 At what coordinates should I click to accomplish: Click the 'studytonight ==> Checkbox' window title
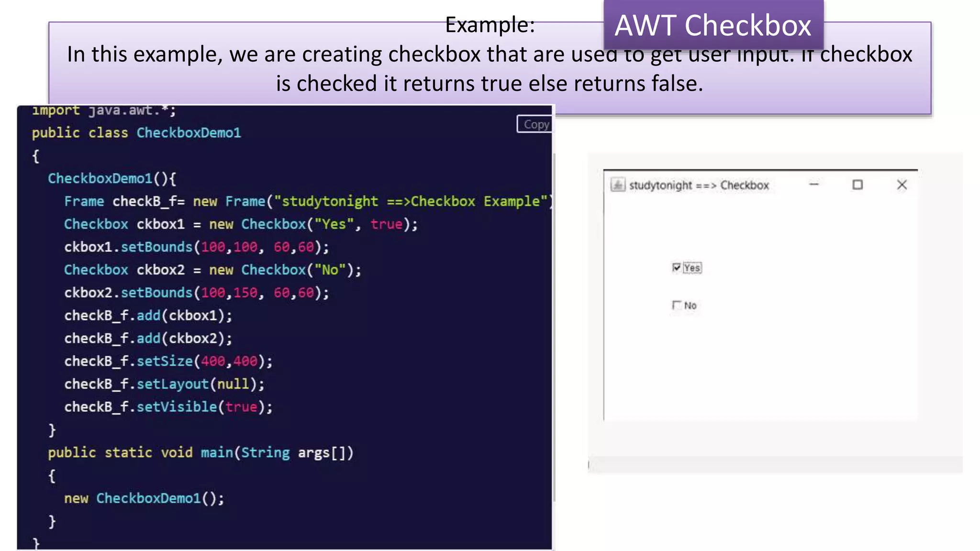[699, 185]
